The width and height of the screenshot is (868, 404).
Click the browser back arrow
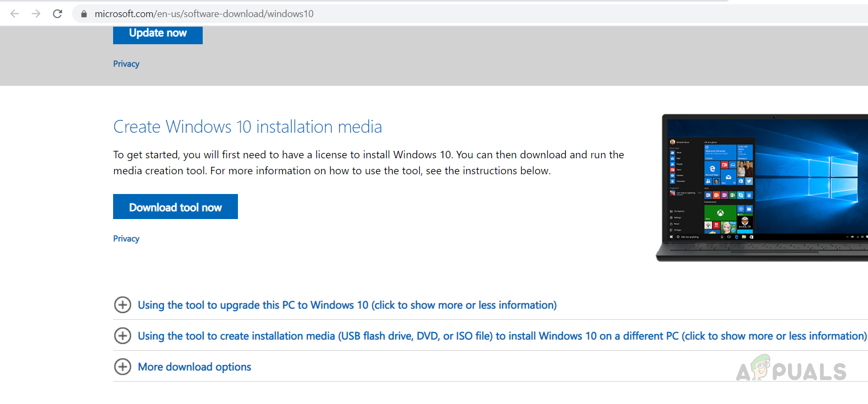click(14, 14)
